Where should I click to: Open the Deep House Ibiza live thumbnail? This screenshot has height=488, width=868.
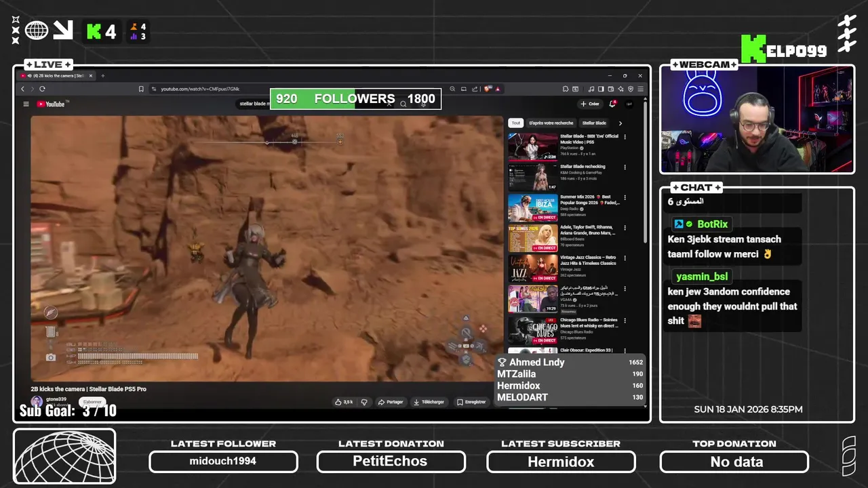[x=532, y=208]
